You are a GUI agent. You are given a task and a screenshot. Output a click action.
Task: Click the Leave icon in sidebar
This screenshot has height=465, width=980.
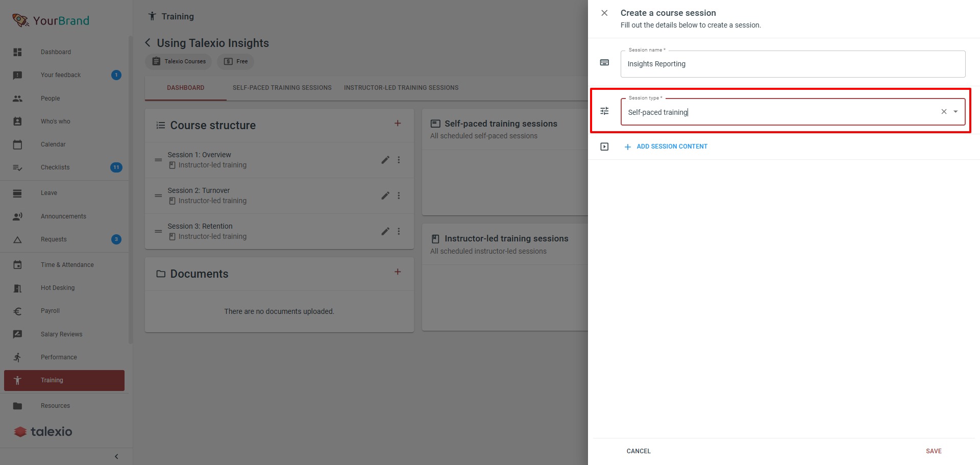point(17,193)
